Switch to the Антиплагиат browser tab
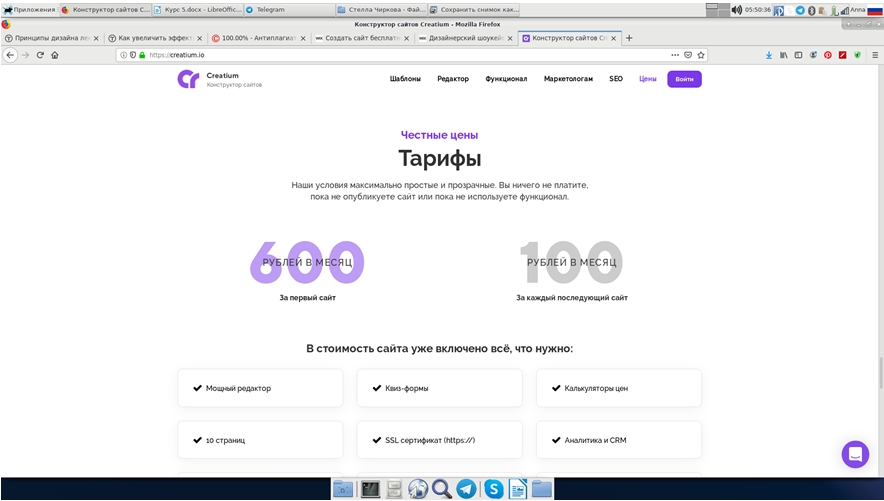 (x=255, y=38)
